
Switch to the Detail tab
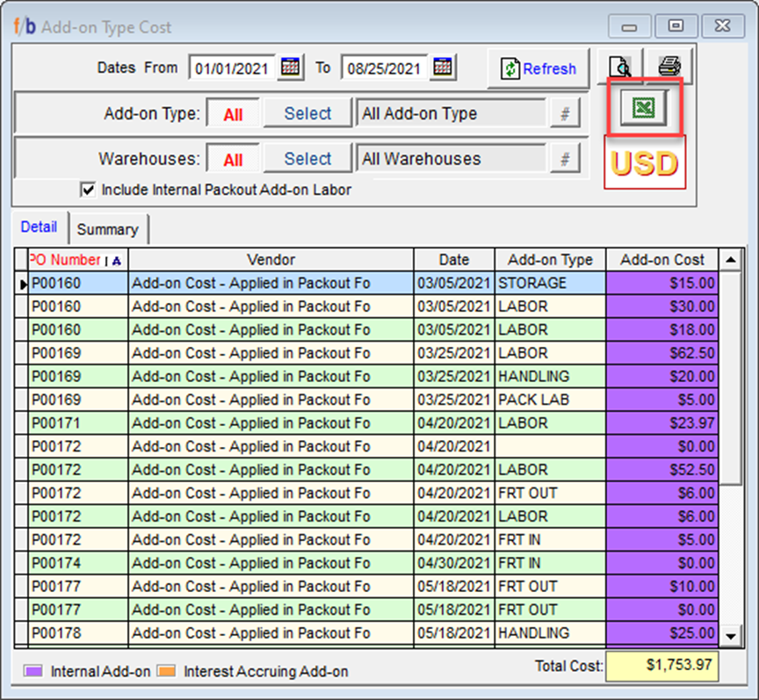point(39,227)
